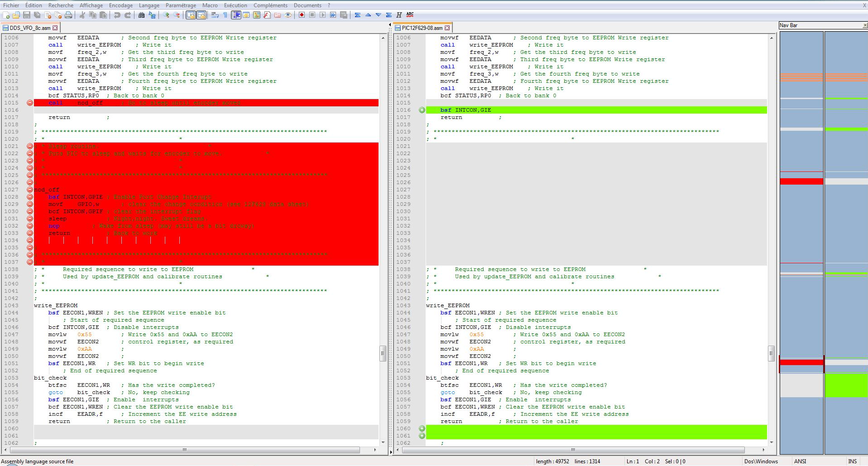
Task: Save all open files
Action: pyautogui.click(x=37, y=15)
